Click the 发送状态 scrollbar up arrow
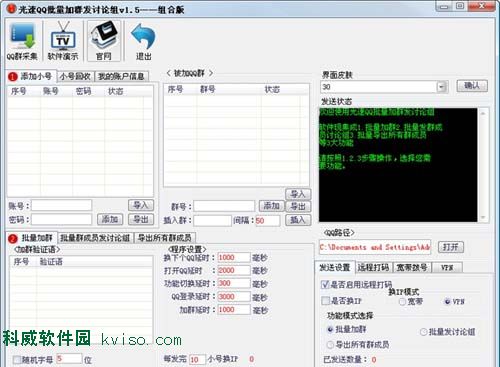Screen dimensions: 500x367 click(483, 113)
